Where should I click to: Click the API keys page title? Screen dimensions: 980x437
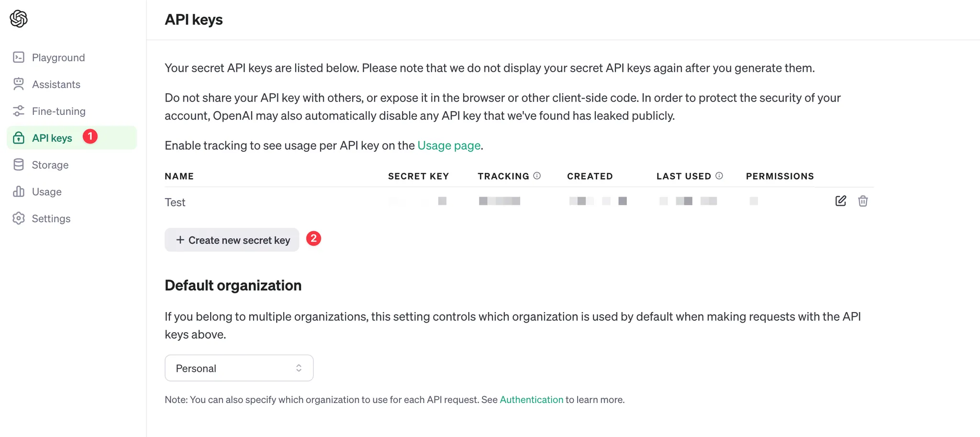194,20
